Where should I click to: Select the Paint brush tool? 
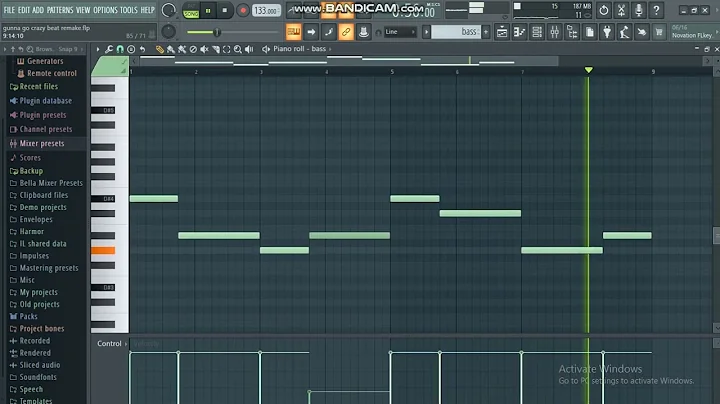click(170, 49)
